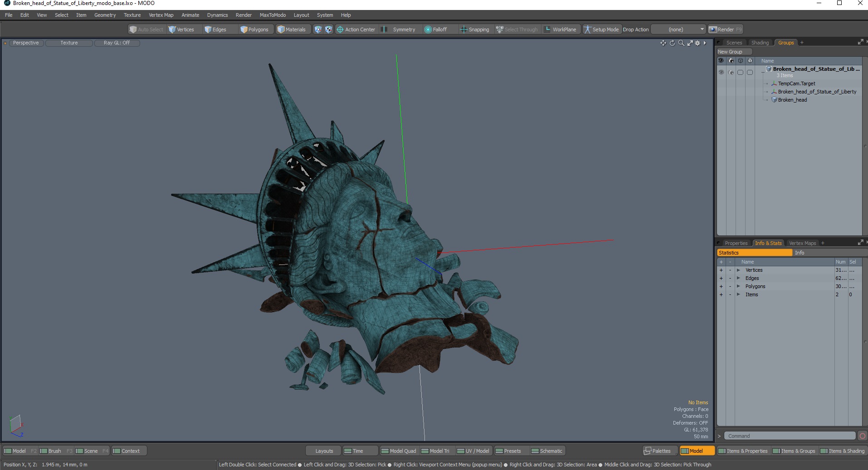Screen dimensions: 868x470
Task: Click the Select Through icon
Action: tap(500, 29)
